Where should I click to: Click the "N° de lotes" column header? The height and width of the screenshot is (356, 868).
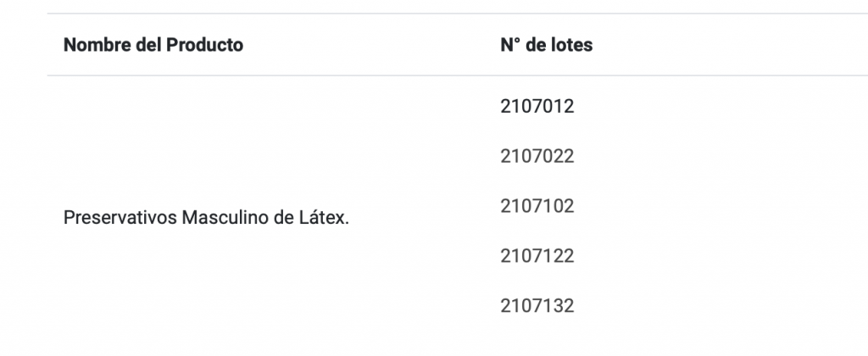[x=546, y=45]
